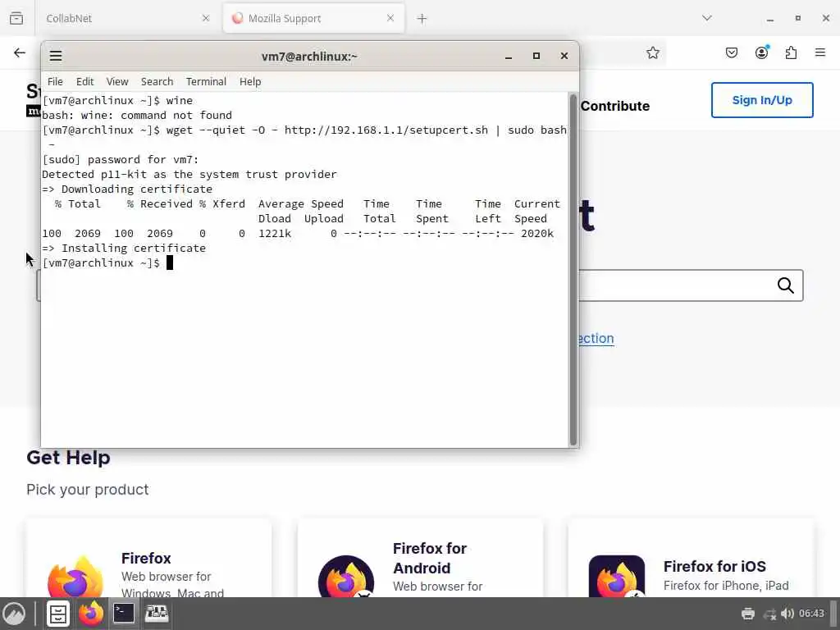
Task: Open the Firefox product heading link
Action: pyautogui.click(x=146, y=558)
